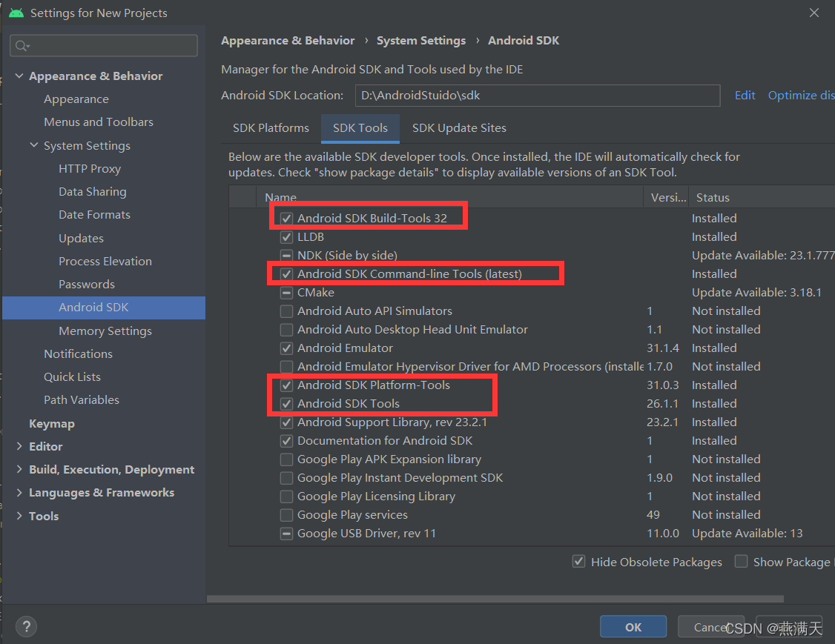Uncheck the Android Emulator package

coord(286,348)
